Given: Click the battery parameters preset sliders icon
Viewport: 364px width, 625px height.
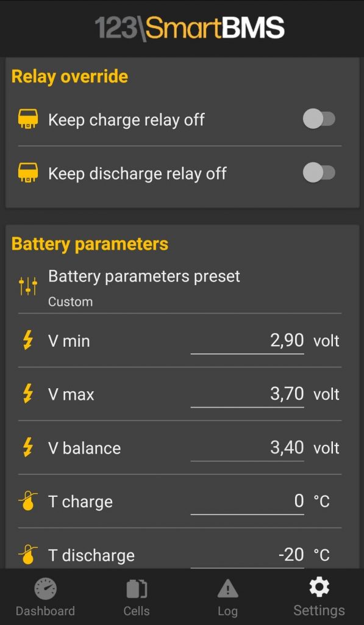Looking at the screenshot, I should point(28,286).
